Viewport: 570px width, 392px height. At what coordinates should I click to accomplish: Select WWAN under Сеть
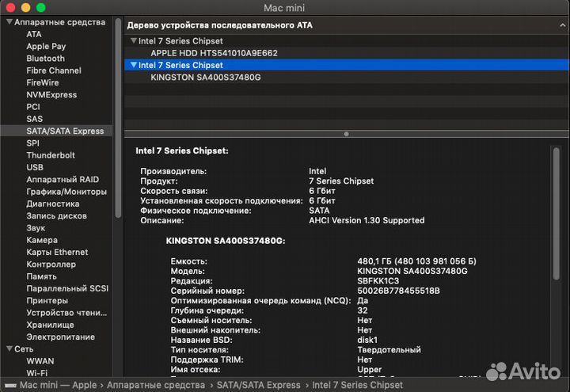point(40,361)
